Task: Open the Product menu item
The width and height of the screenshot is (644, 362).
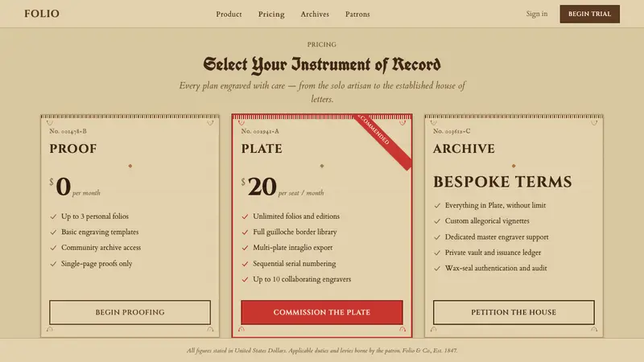Action: [x=229, y=14]
